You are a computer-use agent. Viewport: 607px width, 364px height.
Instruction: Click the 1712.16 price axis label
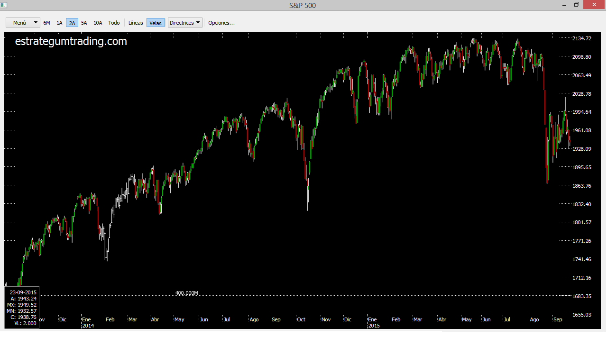(582, 278)
